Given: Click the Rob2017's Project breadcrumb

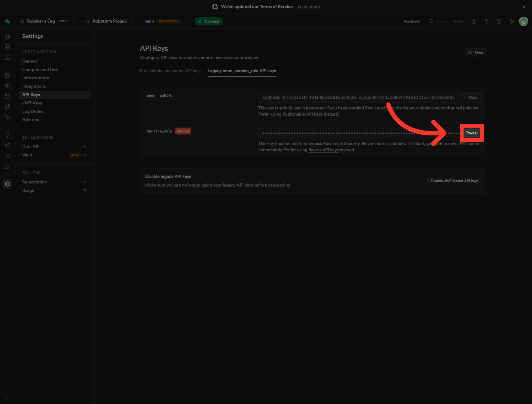Looking at the screenshot, I should point(110,21).
